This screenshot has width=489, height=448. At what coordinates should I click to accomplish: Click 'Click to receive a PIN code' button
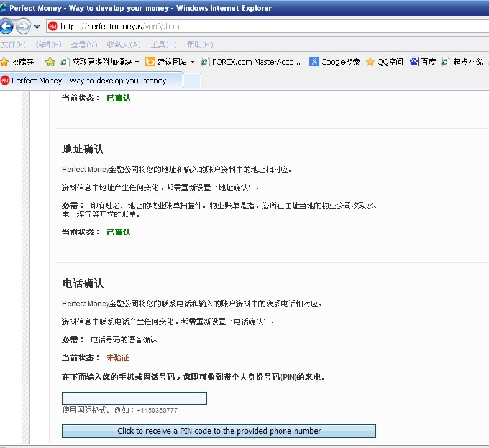pos(219,431)
